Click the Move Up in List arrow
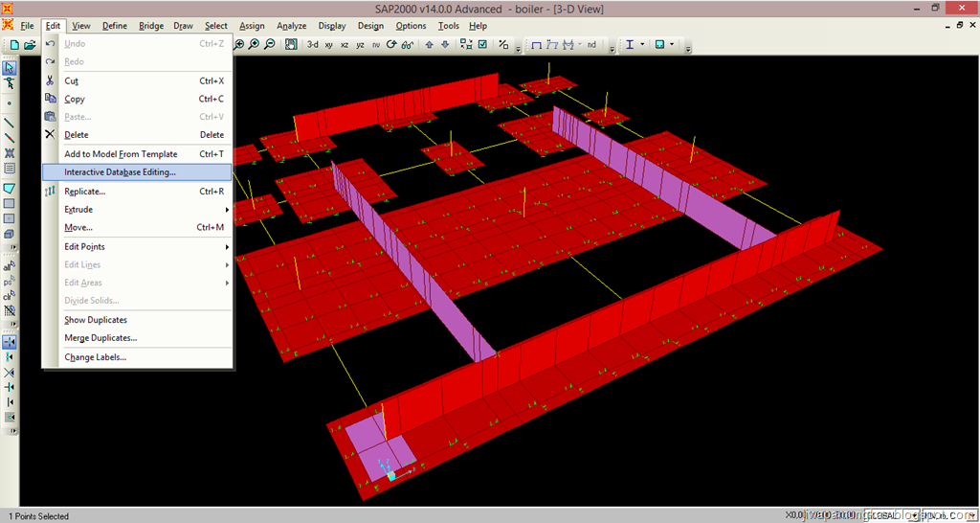 (429, 44)
